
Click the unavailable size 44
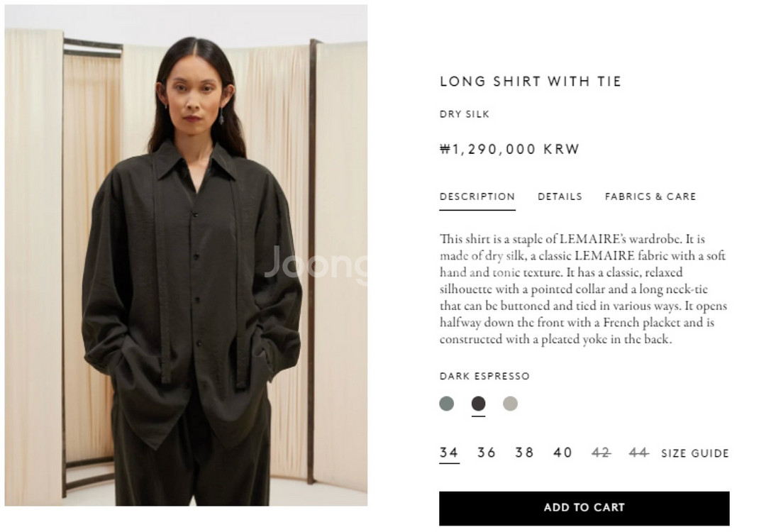click(x=638, y=453)
